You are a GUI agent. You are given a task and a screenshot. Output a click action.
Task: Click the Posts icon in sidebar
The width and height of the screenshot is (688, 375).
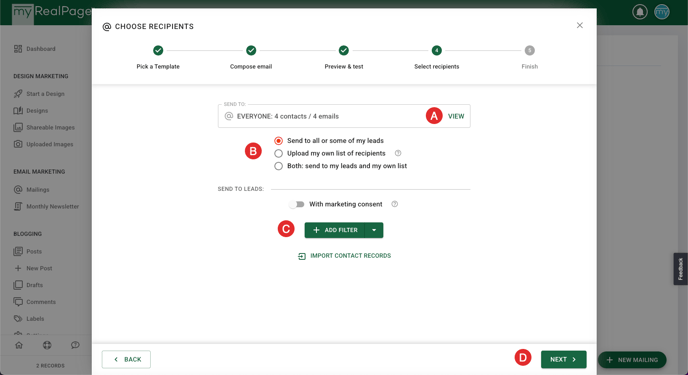pyautogui.click(x=18, y=251)
